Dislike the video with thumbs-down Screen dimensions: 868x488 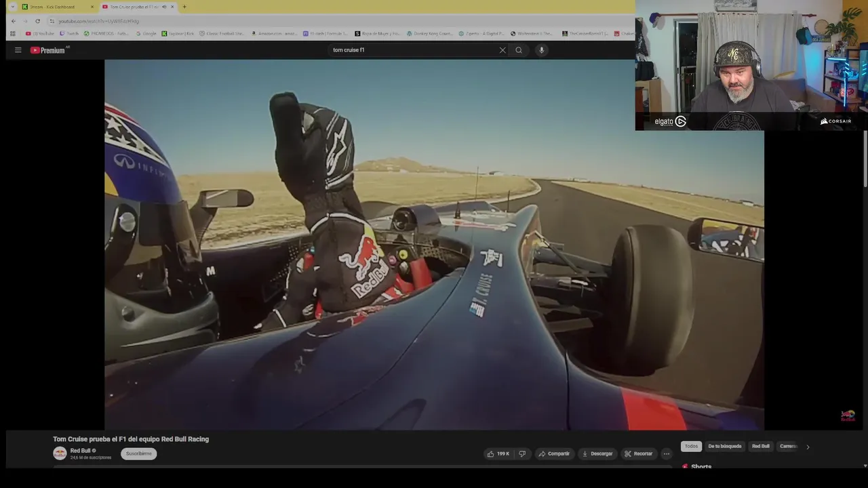522,453
